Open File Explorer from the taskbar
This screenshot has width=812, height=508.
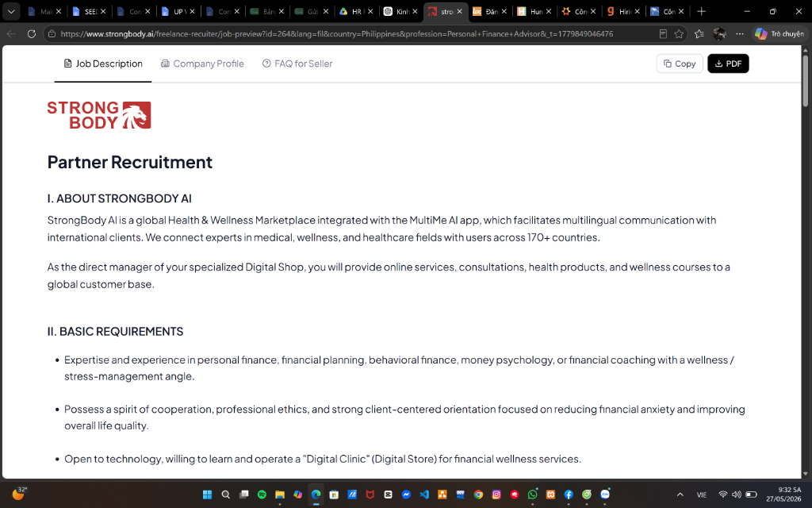tap(280, 495)
